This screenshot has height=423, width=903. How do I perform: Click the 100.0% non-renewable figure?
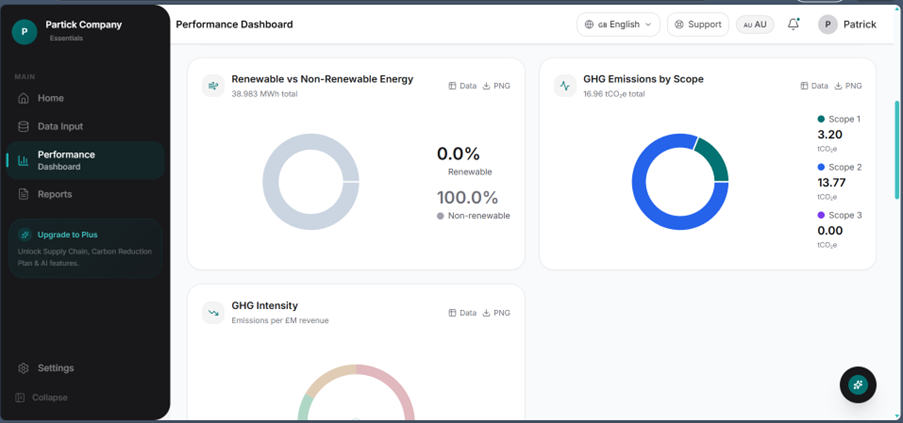click(x=467, y=198)
